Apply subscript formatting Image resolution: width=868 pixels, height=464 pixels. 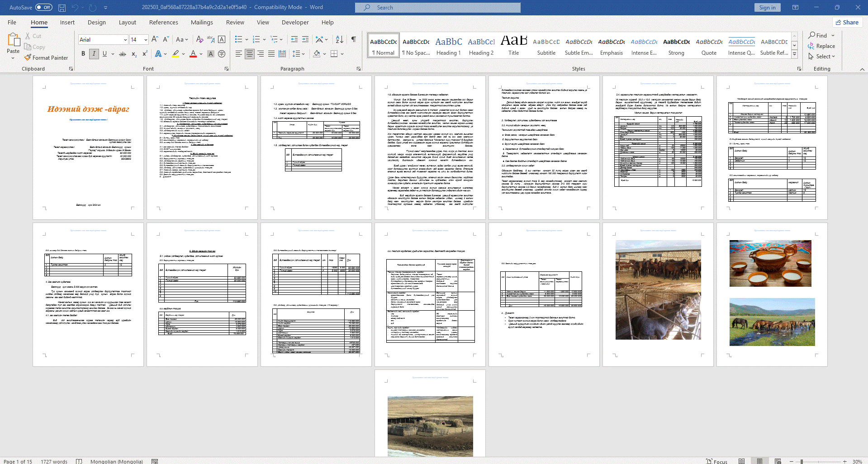134,54
